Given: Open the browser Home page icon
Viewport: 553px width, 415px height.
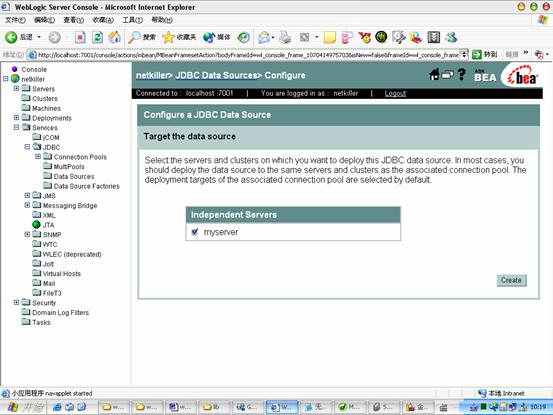Looking at the screenshot, I should pyautogui.click(x=115, y=37).
